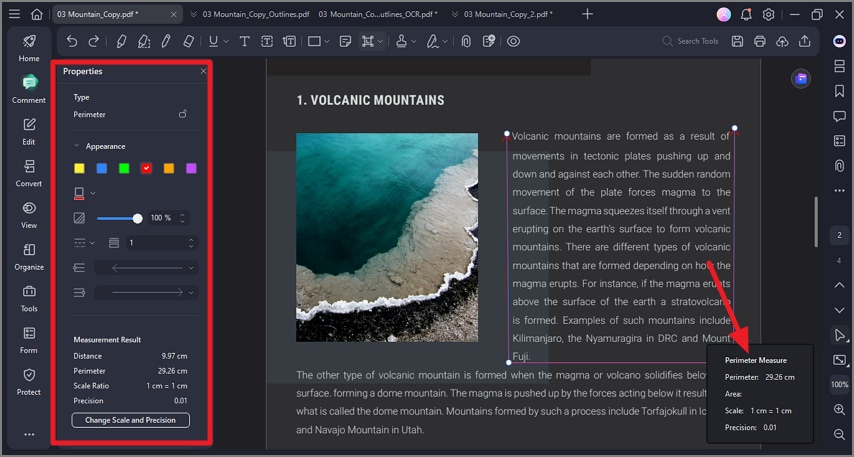The image size is (854, 457).
Task: Select the Highlighter tool
Action: pos(121,41)
